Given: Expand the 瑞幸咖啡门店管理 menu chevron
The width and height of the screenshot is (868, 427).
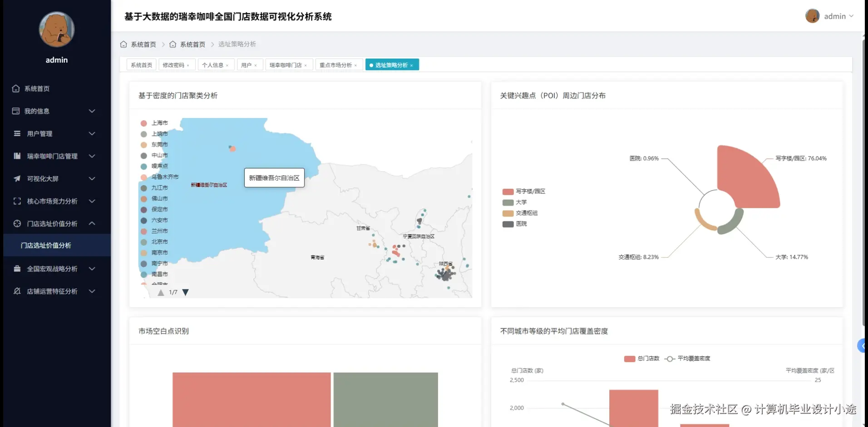Looking at the screenshot, I should [x=92, y=156].
